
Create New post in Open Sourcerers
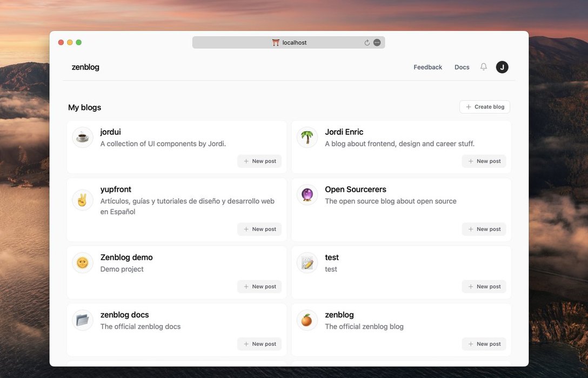[484, 230]
